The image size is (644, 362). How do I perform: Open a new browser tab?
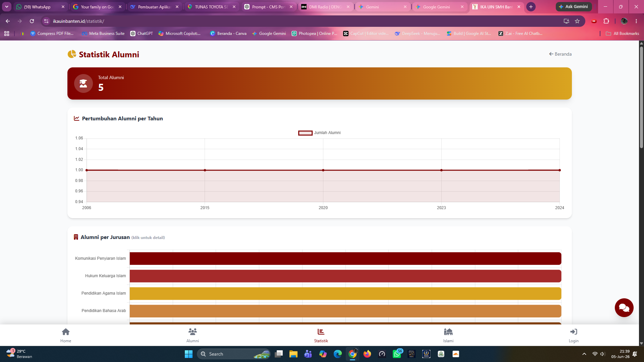pyautogui.click(x=531, y=7)
